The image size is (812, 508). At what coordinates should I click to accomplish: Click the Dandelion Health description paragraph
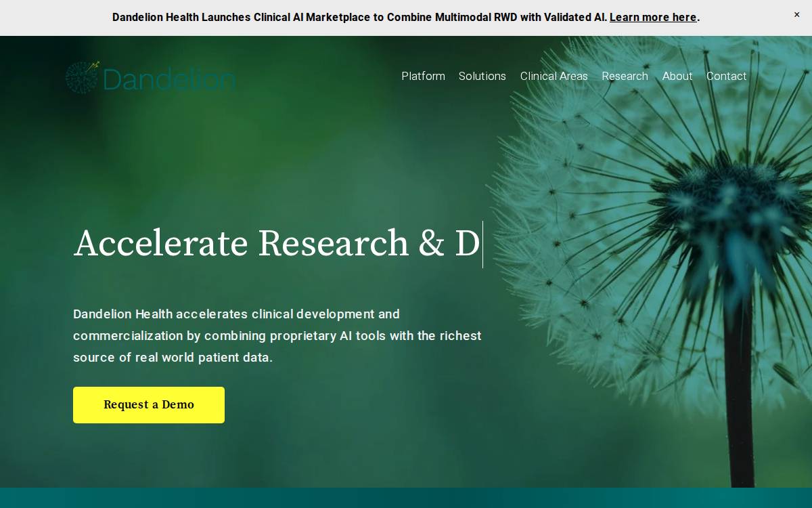pos(277,336)
